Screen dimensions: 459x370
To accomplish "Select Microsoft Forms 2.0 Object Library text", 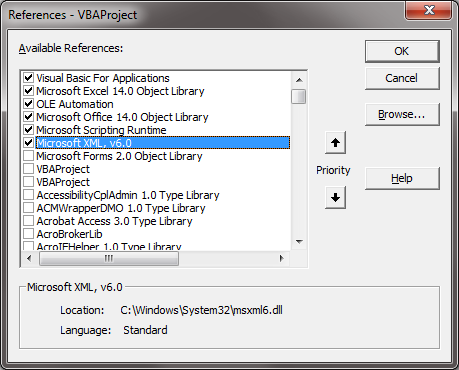I will pyautogui.click(x=119, y=156).
